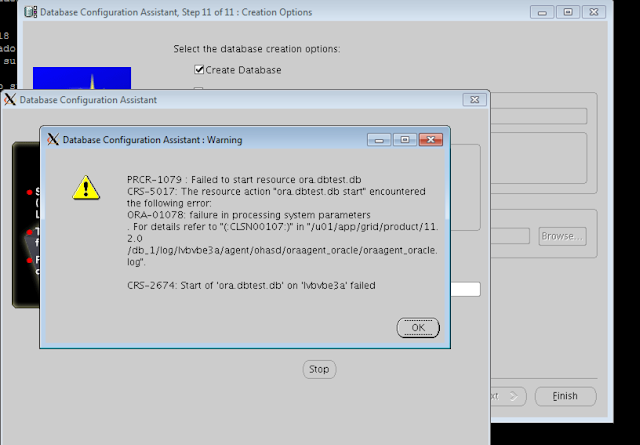Stop the database creation progress

pyautogui.click(x=319, y=369)
